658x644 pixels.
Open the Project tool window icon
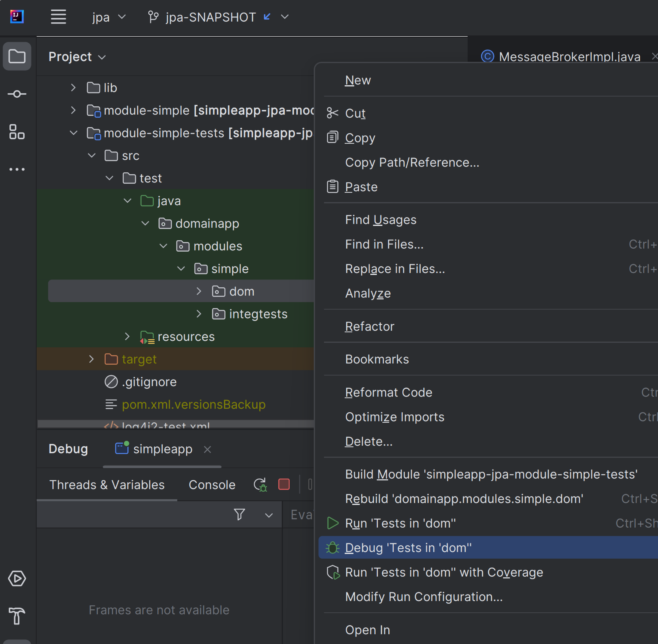(x=17, y=56)
